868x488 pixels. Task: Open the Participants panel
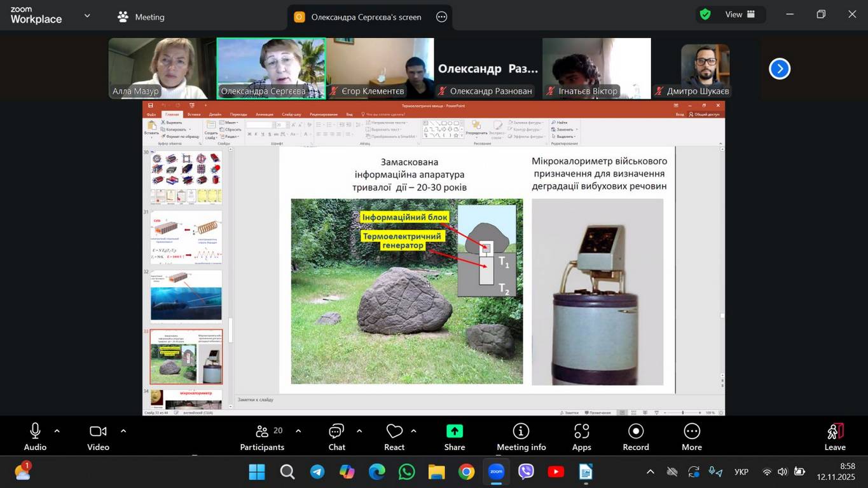(x=262, y=437)
